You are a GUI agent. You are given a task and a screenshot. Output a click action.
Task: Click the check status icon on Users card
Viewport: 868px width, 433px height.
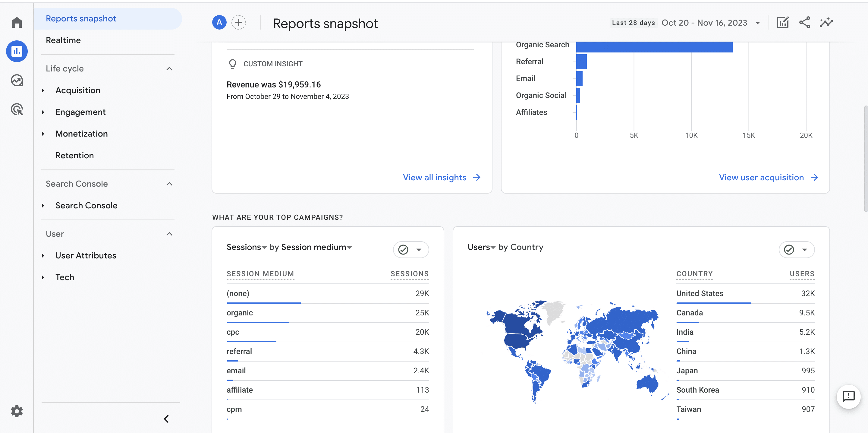tap(789, 250)
